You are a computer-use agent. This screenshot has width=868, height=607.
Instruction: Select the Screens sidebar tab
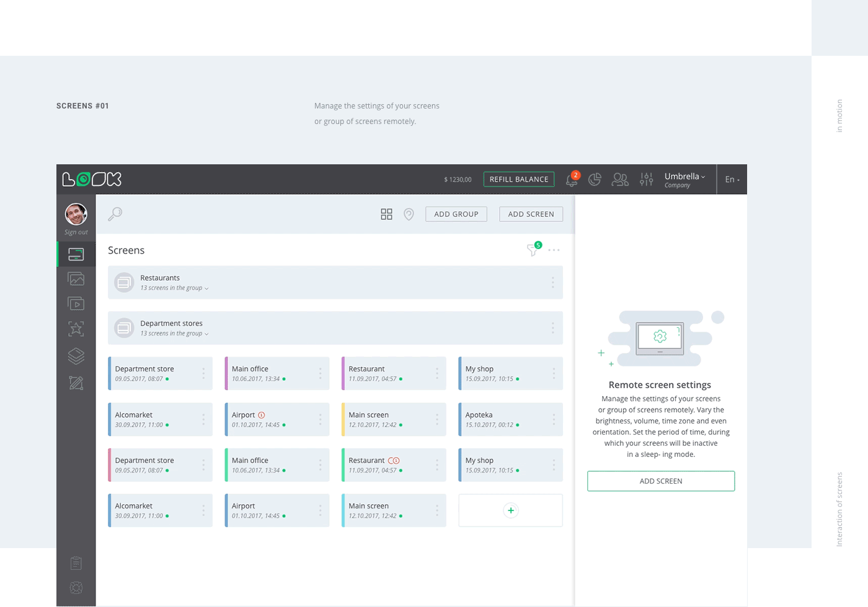coord(76,254)
